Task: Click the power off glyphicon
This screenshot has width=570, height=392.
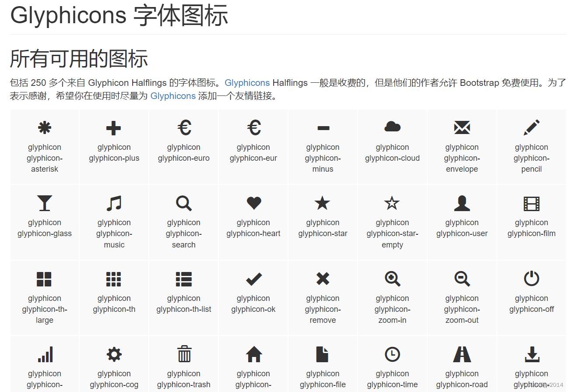Action: click(531, 279)
